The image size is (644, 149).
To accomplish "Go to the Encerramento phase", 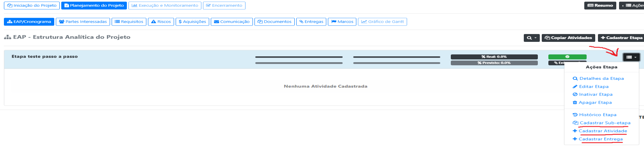I will point(224,5).
